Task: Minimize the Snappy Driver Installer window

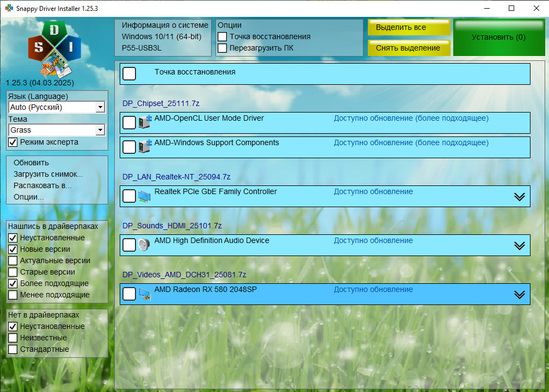Action: [486, 8]
